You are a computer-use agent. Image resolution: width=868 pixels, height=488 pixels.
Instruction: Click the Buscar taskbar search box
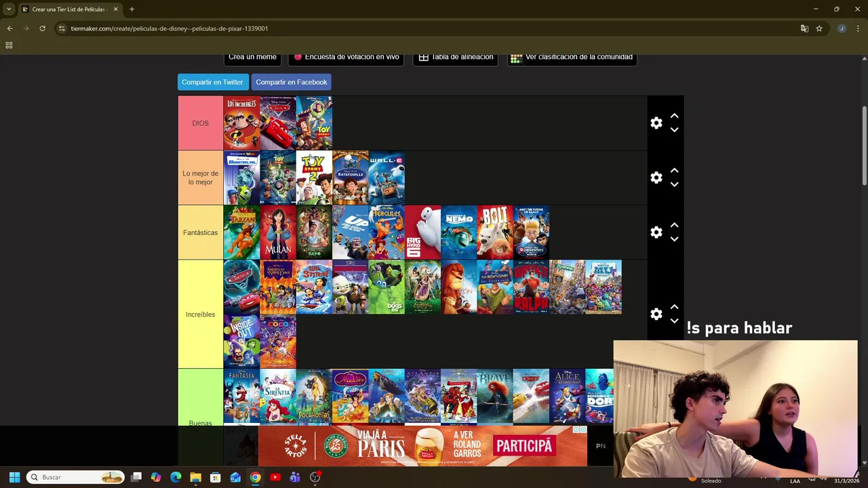75,477
